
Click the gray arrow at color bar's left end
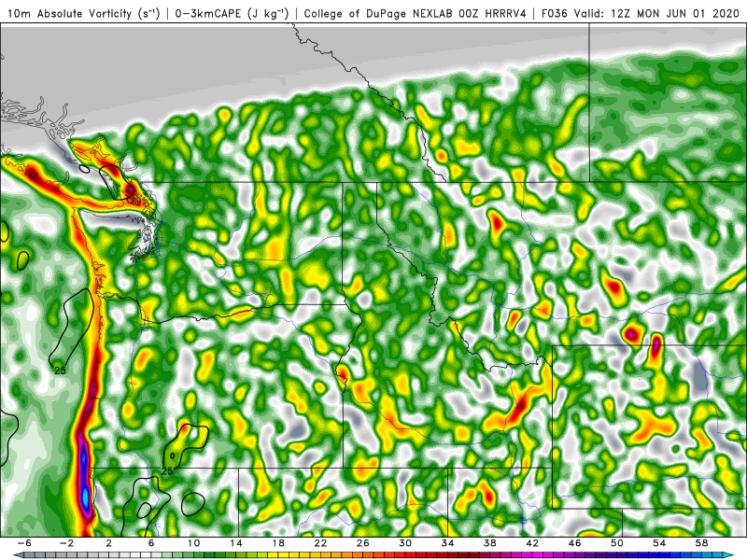tap(17, 555)
